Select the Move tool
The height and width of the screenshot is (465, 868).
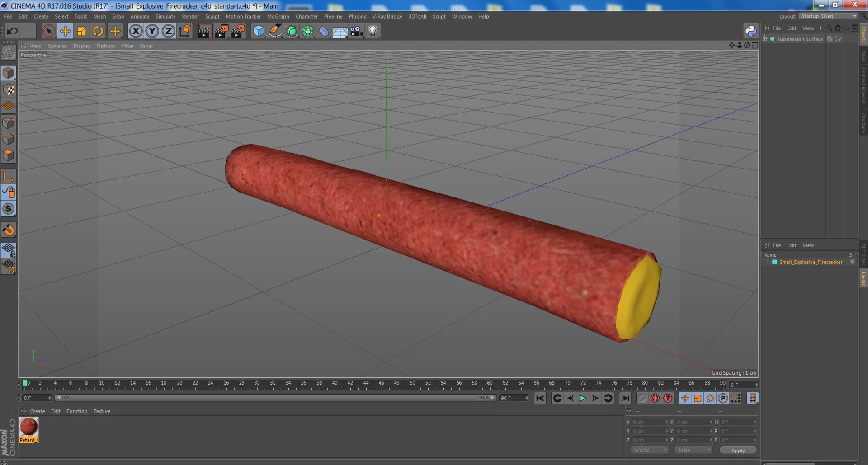point(65,31)
